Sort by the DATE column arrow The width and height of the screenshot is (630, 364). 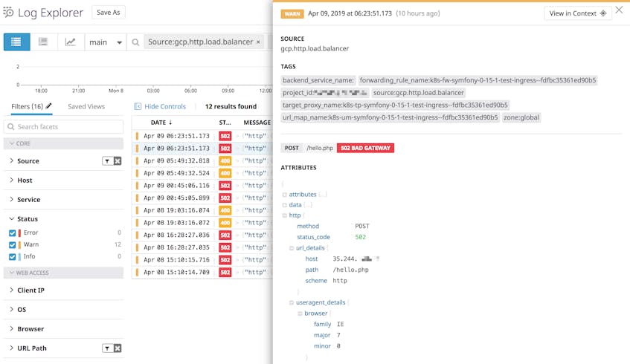pos(170,123)
